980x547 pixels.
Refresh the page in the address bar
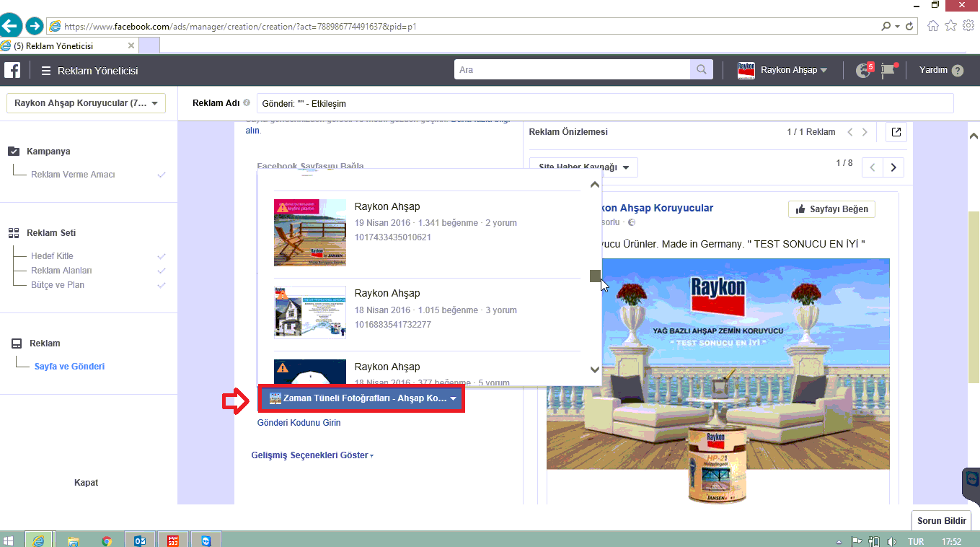coord(909,27)
